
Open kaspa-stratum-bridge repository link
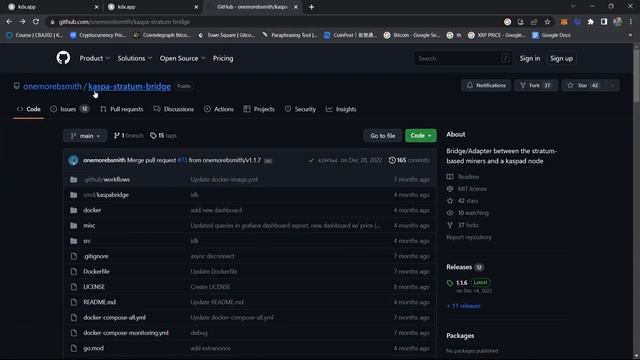(129, 87)
